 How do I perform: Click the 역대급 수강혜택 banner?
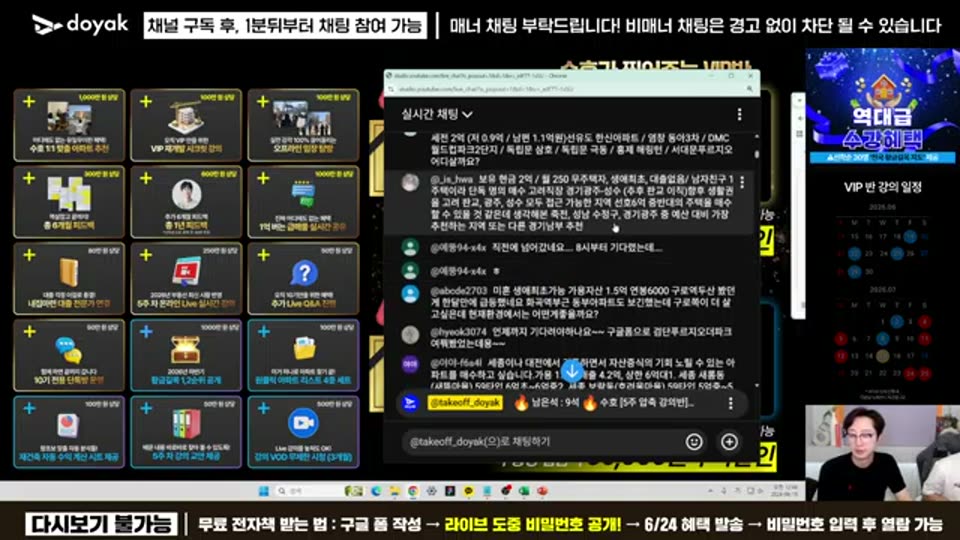(882, 107)
